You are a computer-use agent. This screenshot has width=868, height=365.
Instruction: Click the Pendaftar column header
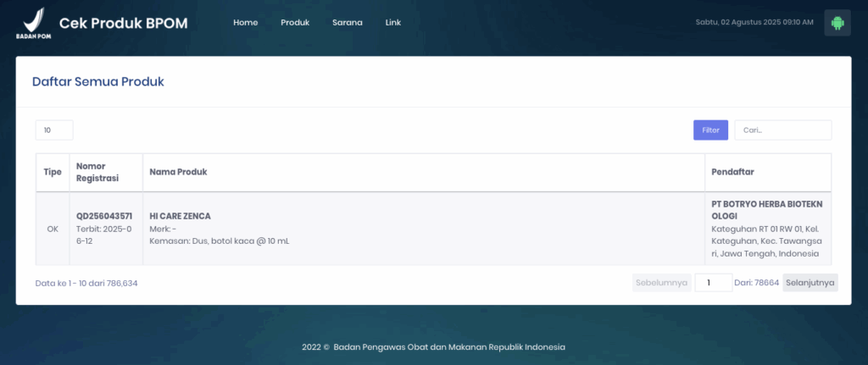(x=768, y=172)
